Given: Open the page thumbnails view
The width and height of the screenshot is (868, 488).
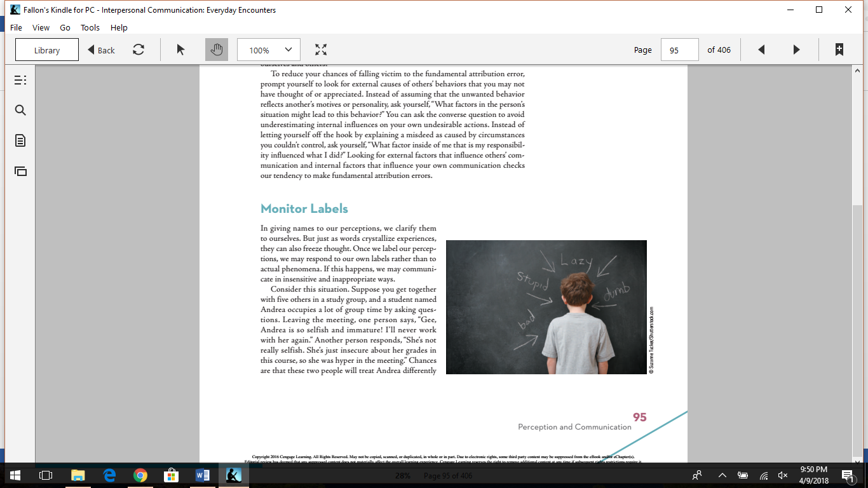Looking at the screenshot, I should 20,171.
